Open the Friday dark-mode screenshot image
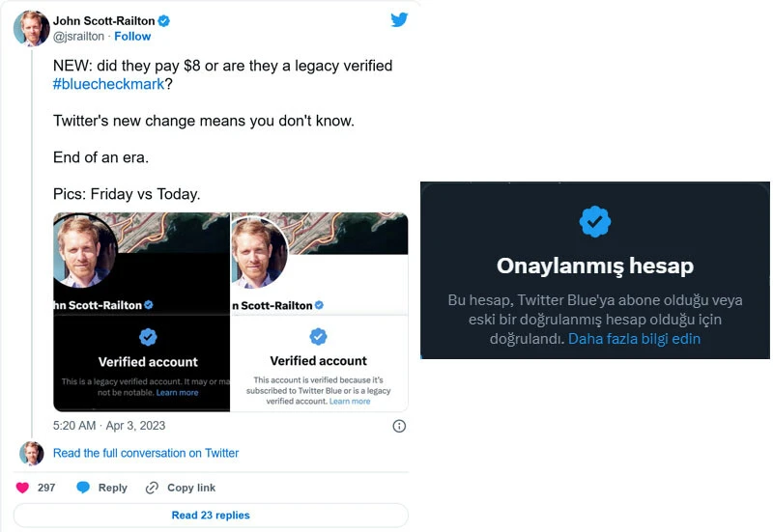 point(141,312)
